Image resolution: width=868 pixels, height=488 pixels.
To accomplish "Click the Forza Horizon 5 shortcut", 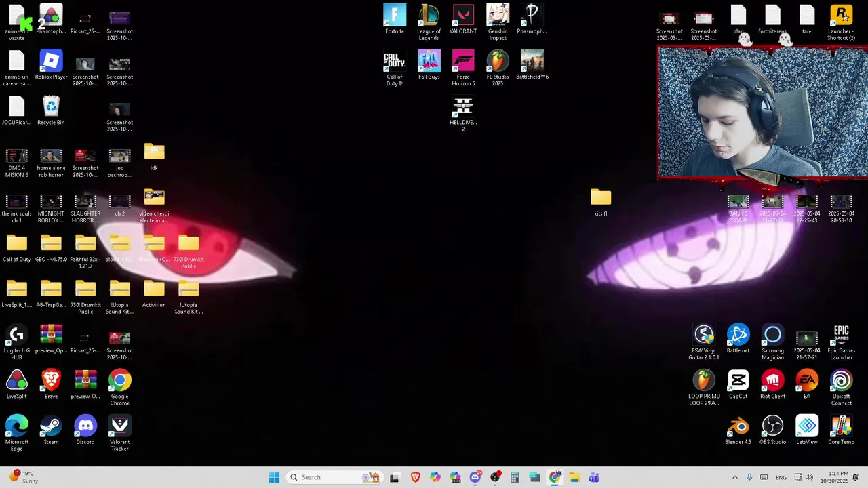I will (463, 68).
